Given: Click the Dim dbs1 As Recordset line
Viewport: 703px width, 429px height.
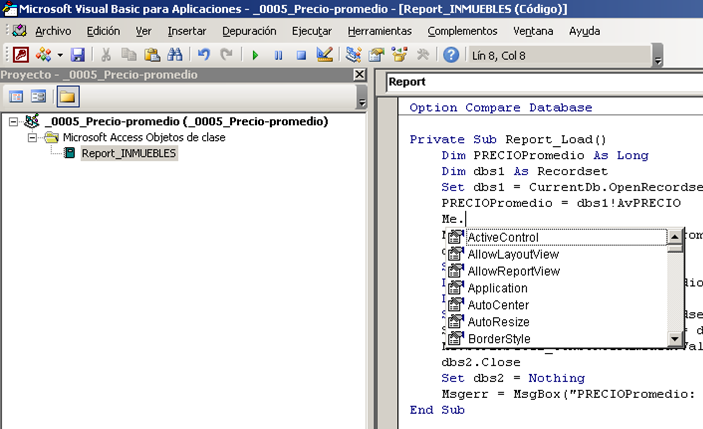Looking at the screenshot, I should [x=525, y=171].
